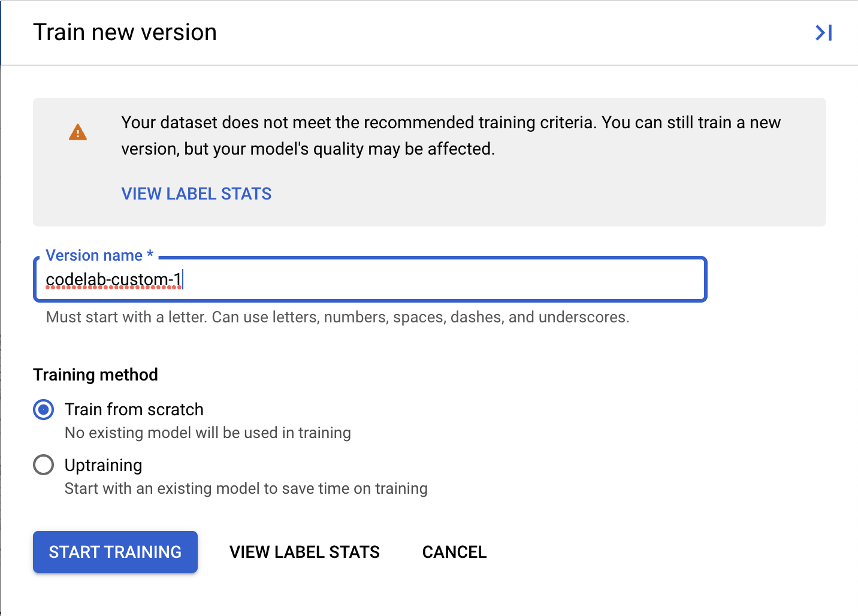
Task: Click 'Start with an existing model' description
Action: (x=246, y=488)
